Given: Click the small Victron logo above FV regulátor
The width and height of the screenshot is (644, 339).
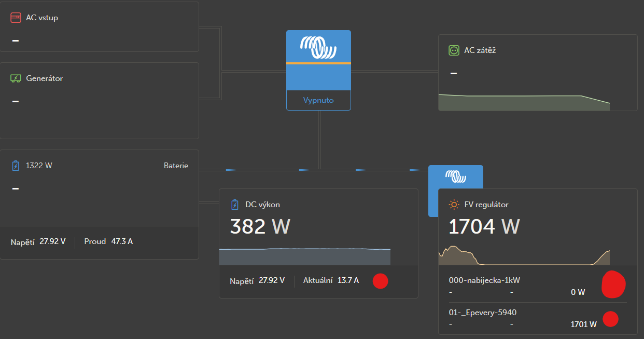Looking at the screenshot, I should (x=456, y=177).
